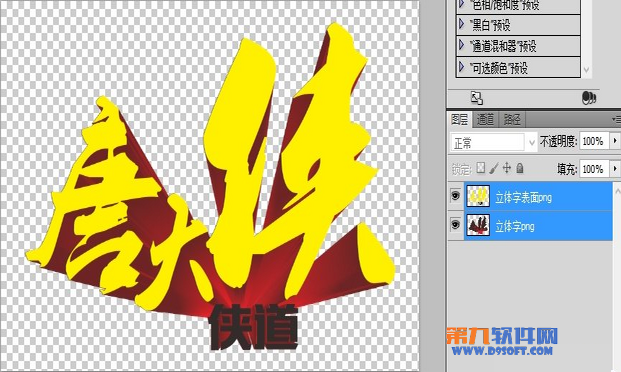Image resolution: width=621 pixels, height=372 pixels.
Task: Hide the 立体字png layer
Action: (455, 225)
